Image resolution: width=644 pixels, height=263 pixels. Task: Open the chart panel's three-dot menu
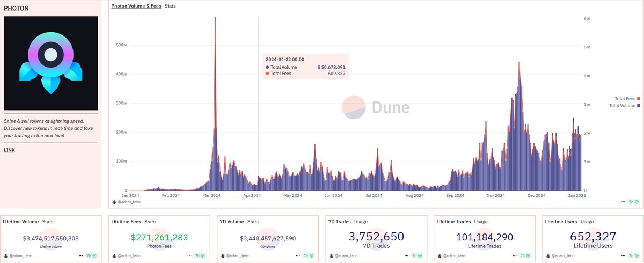[x=623, y=202]
